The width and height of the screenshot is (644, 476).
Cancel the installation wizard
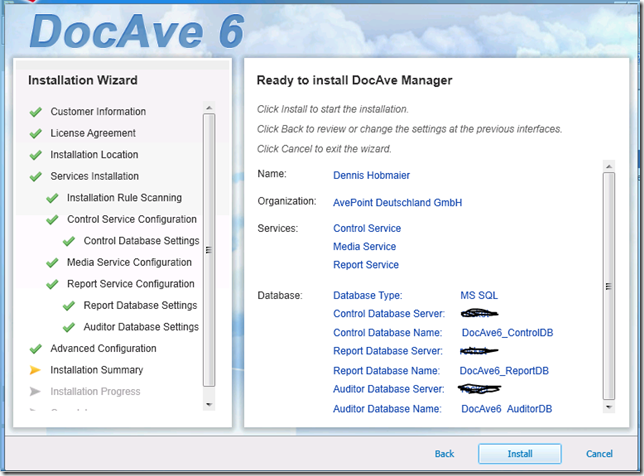[599, 453]
